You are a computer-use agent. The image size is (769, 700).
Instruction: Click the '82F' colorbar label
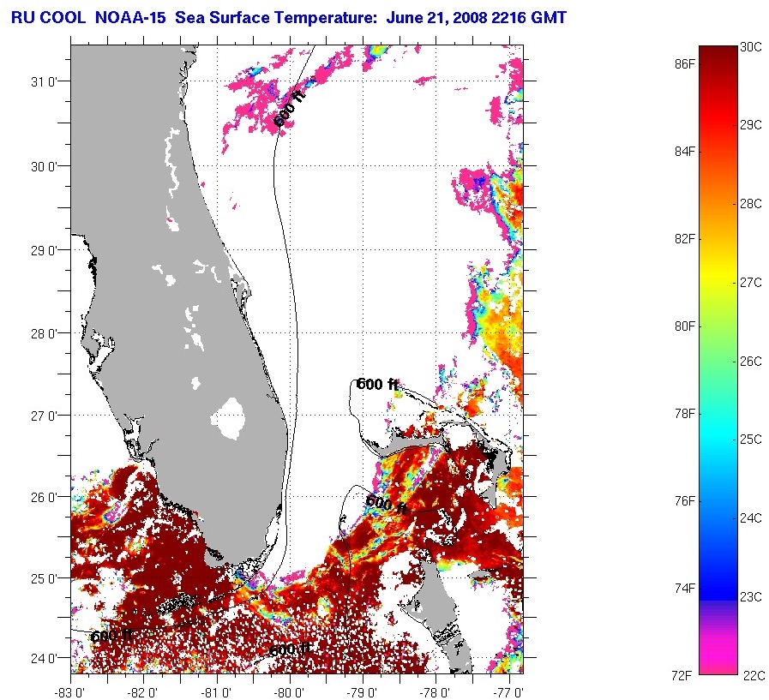pyautogui.click(x=685, y=239)
